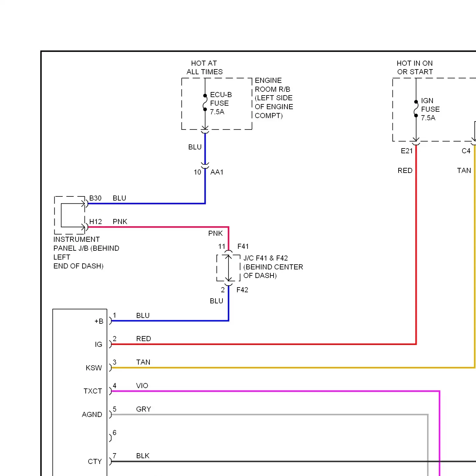This screenshot has height=476, width=476.
Task: Select terminal label B30
Action: [x=95, y=198]
